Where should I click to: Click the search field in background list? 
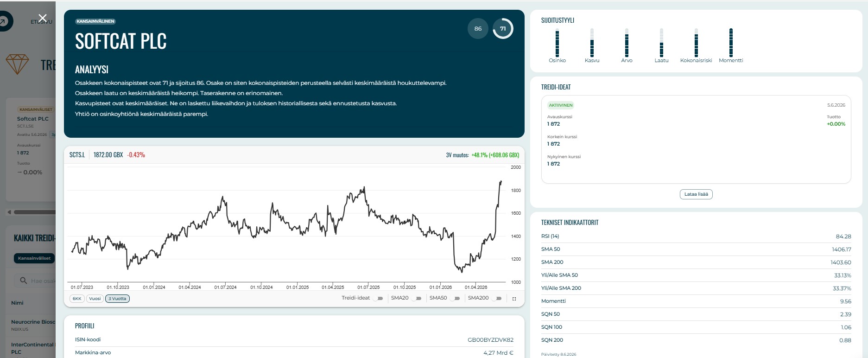(x=35, y=281)
